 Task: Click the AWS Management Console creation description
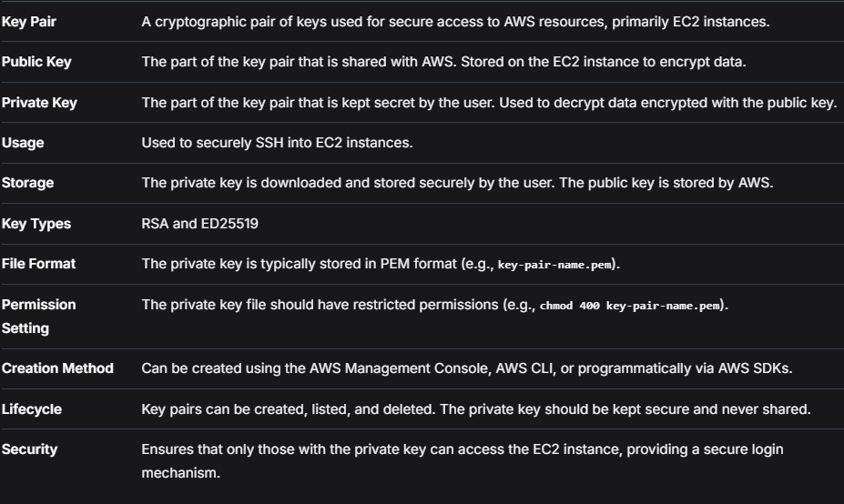coord(467,368)
